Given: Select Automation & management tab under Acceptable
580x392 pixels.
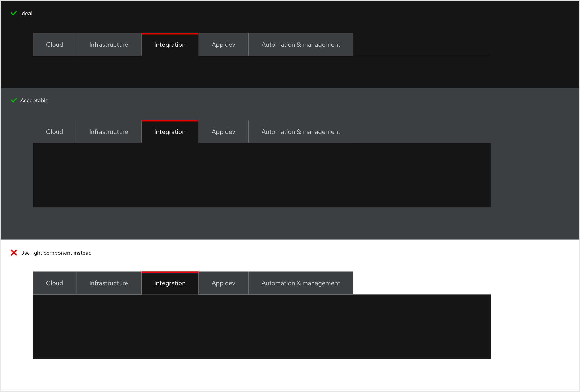Looking at the screenshot, I should (301, 131).
